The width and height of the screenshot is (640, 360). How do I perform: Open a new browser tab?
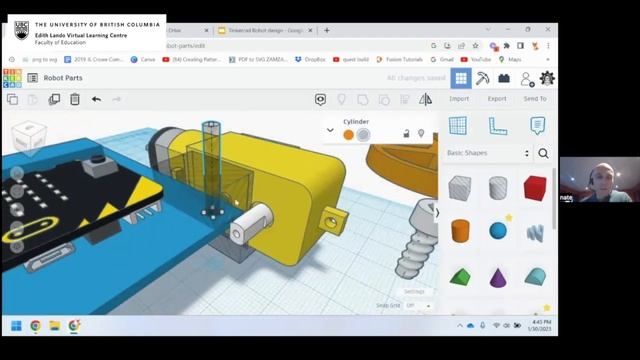[327, 30]
